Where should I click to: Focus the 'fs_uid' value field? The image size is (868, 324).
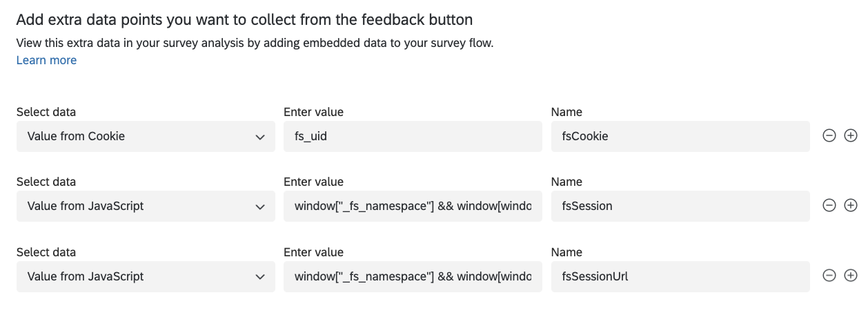[413, 137]
